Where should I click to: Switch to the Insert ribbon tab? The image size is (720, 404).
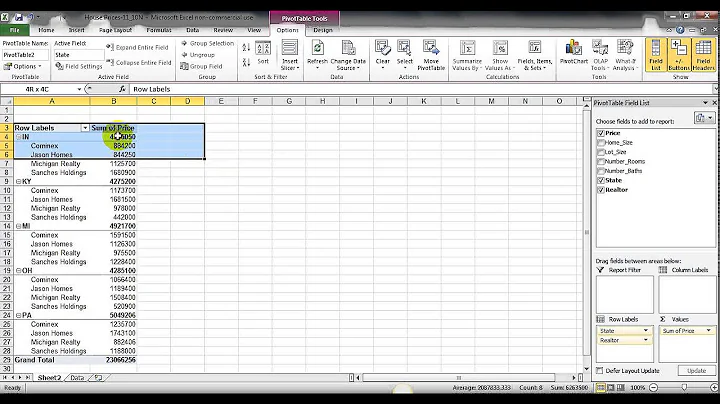76,30
